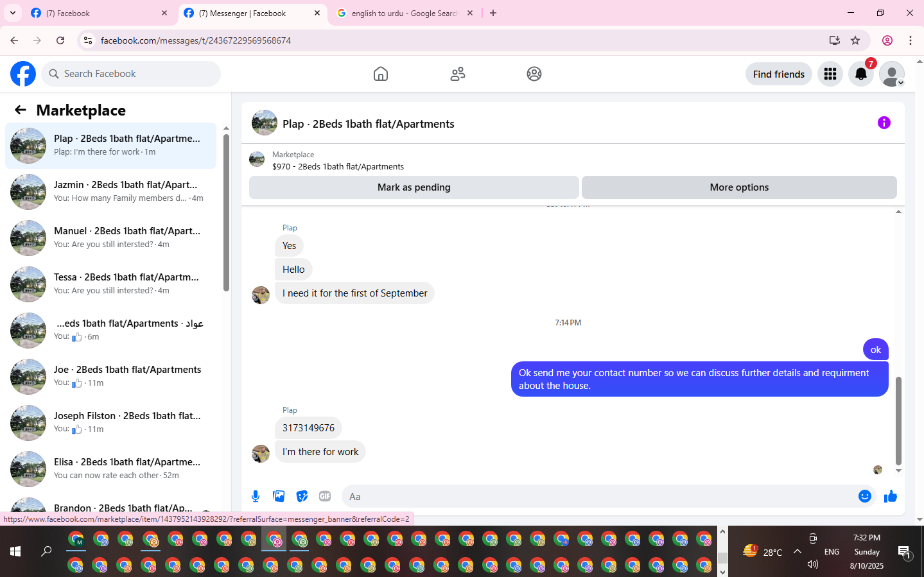
Task: Click the chat messages scrollbar thumb
Action: click(898, 420)
